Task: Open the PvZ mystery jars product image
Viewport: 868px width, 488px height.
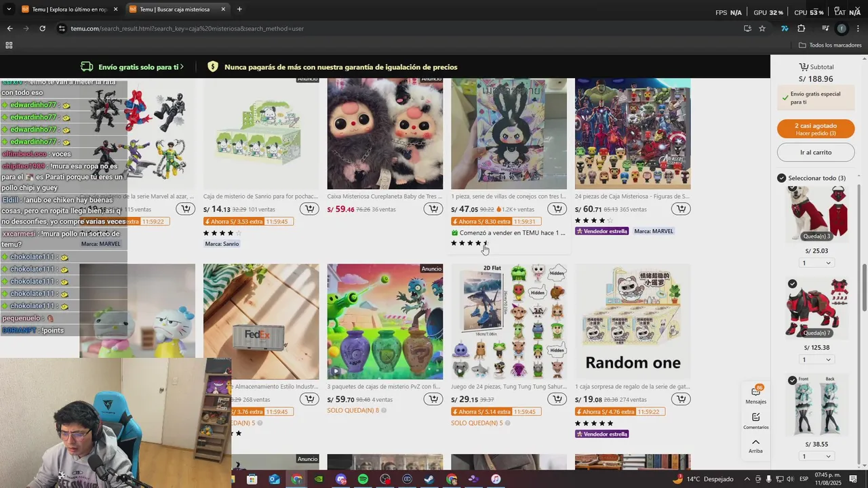Action: click(385, 322)
